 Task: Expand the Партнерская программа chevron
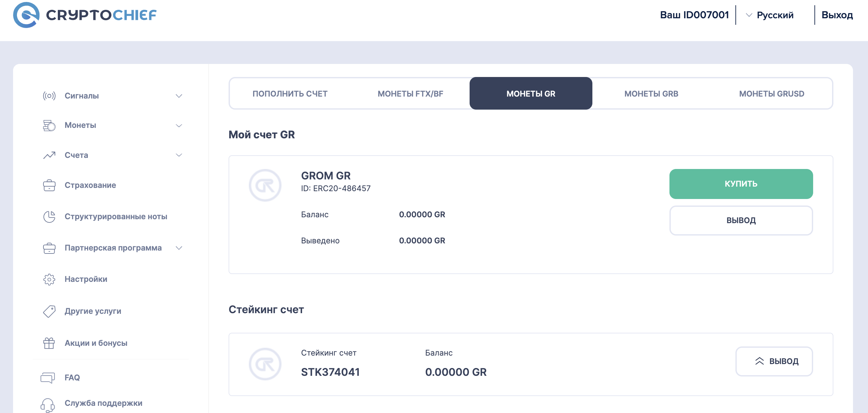[x=179, y=248]
